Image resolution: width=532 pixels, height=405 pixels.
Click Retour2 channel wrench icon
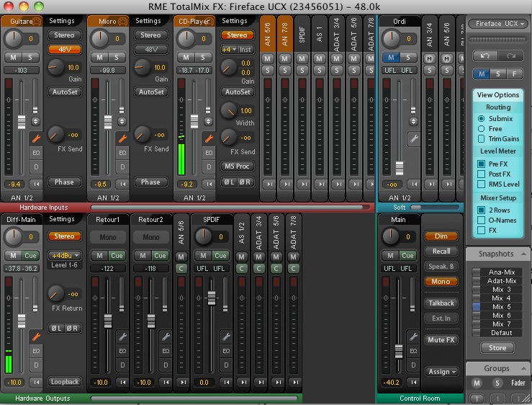tap(166, 337)
